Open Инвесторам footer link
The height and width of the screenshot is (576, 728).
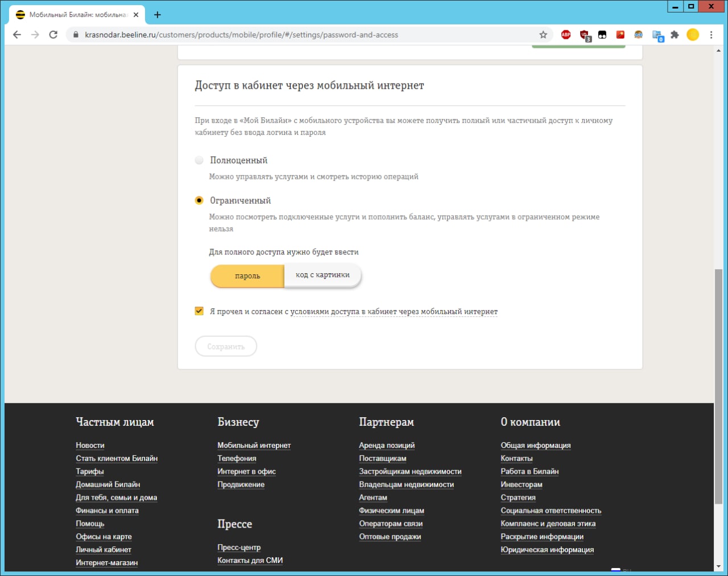[x=522, y=484]
